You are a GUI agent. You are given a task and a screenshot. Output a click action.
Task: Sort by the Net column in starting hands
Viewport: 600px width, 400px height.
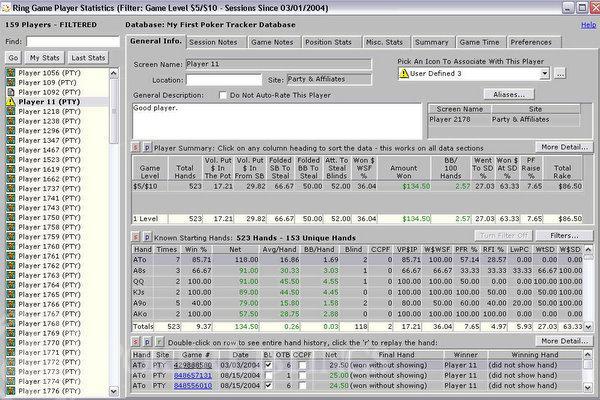[235, 249]
